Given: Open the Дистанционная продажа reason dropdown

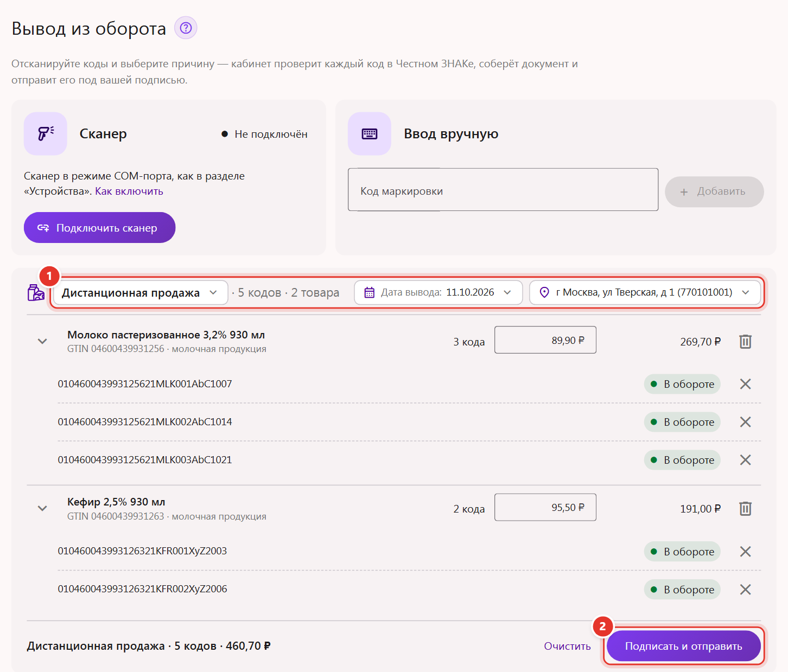Looking at the screenshot, I should (141, 293).
